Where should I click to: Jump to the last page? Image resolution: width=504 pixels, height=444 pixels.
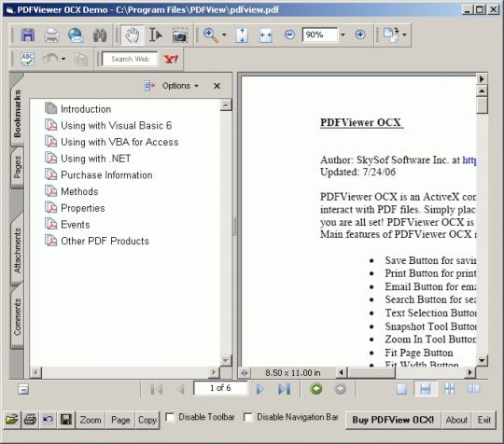(x=284, y=389)
